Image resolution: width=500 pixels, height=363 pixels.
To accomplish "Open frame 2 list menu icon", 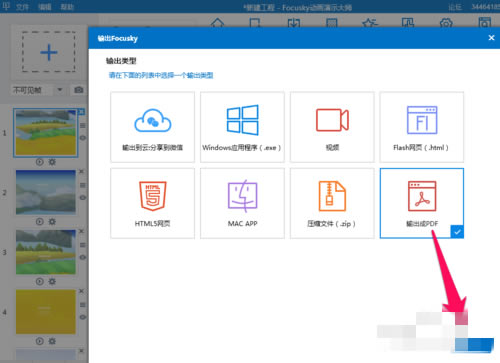I will click(x=83, y=185).
